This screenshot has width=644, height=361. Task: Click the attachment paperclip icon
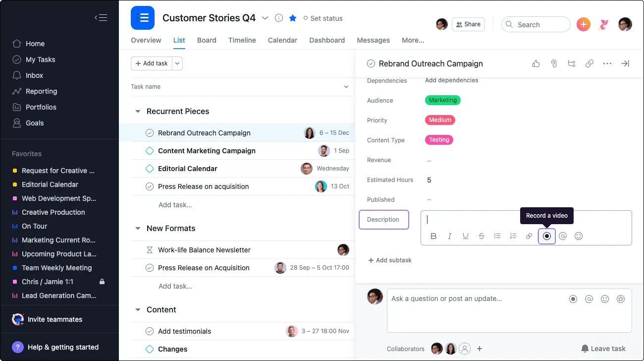(x=554, y=63)
